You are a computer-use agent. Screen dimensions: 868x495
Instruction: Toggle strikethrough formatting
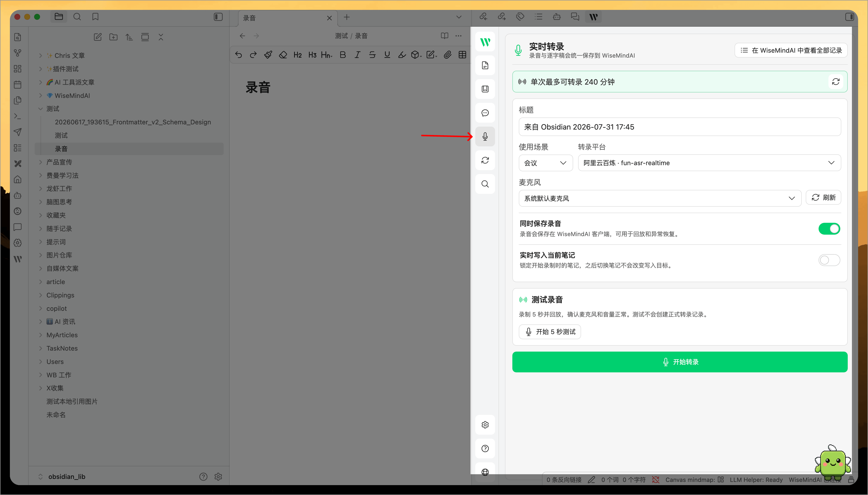(372, 55)
